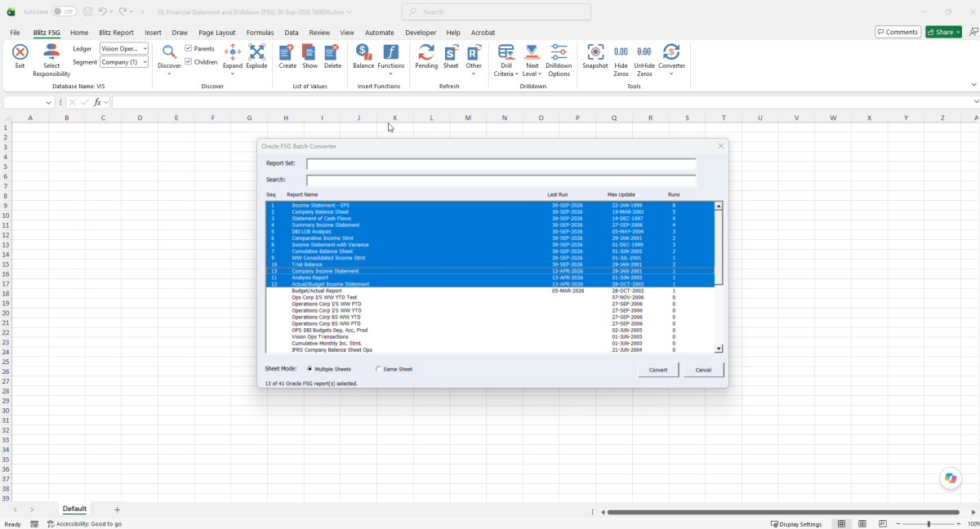Click the Pending refresh icon
Viewport: 980px width, 529px height.
[426, 52]
